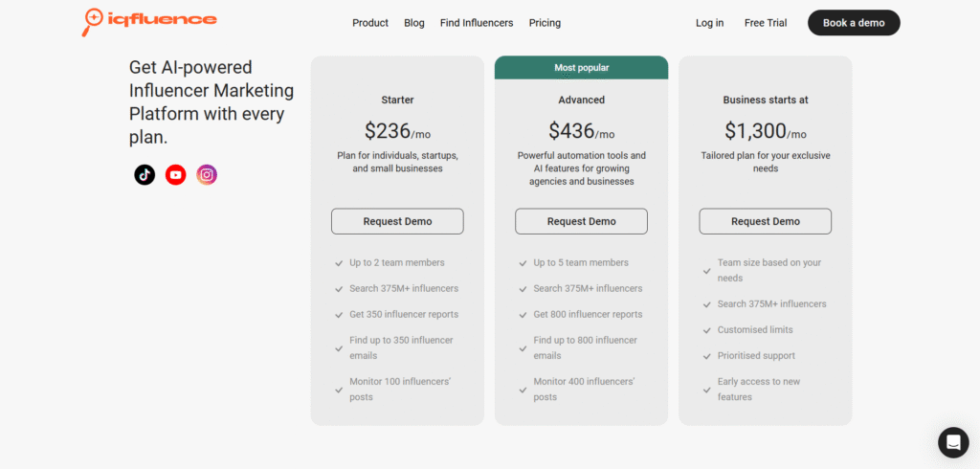
Task: Click the $436/mo price
Action: click(581, 131)
